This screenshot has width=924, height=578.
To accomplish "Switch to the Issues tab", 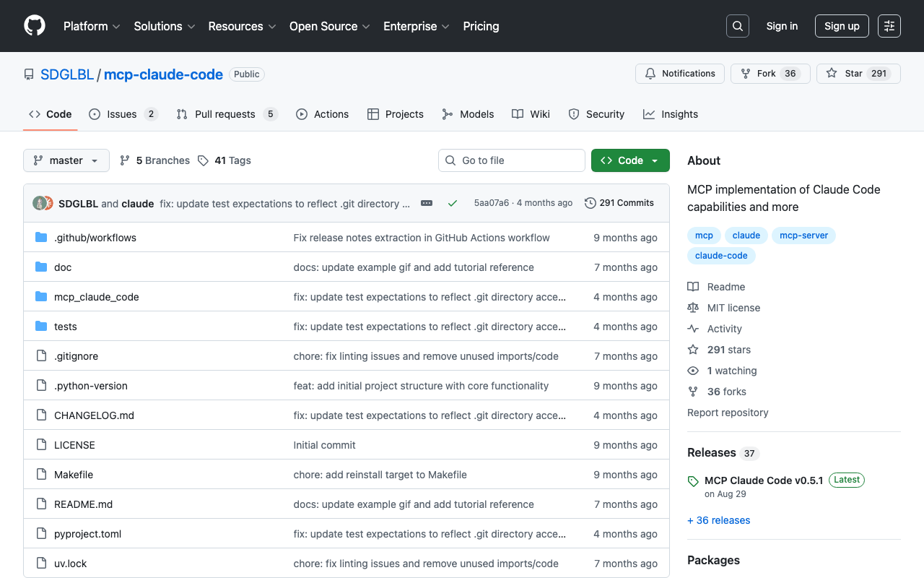I will 123,114.
